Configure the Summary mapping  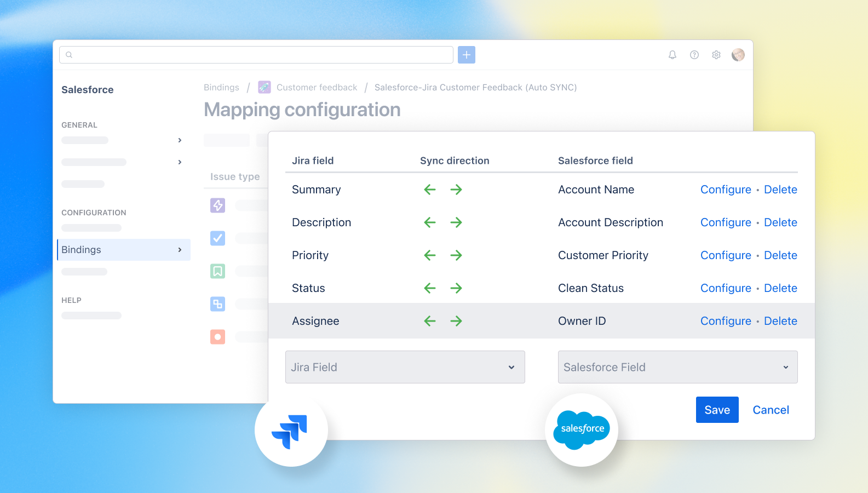click(726, 190)
